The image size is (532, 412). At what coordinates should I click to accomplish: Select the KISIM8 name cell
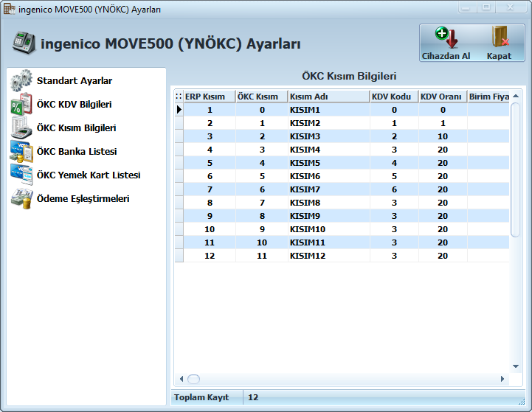point(329,203)
